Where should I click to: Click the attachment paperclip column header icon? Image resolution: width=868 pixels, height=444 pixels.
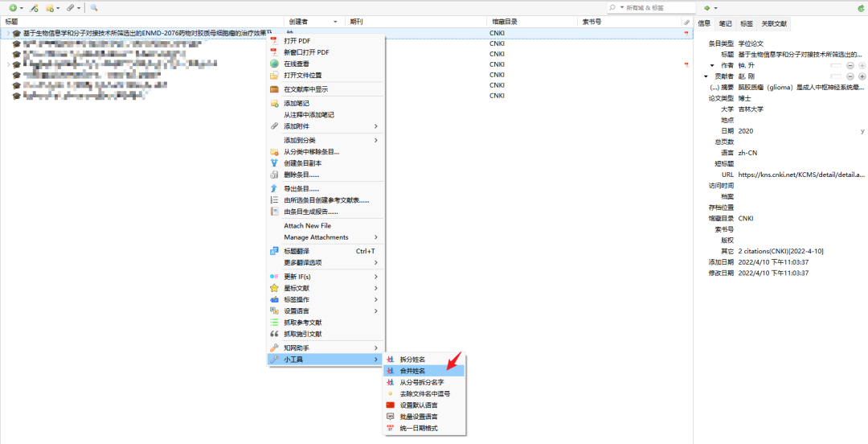pos(687,23)
